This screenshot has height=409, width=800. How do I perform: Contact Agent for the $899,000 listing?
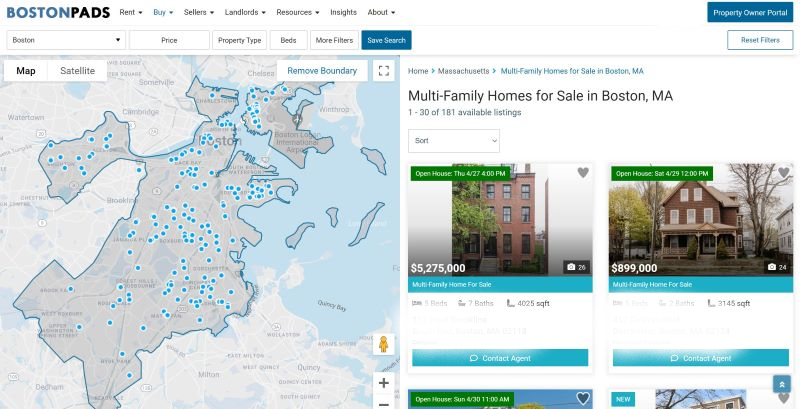coord(701,358)
